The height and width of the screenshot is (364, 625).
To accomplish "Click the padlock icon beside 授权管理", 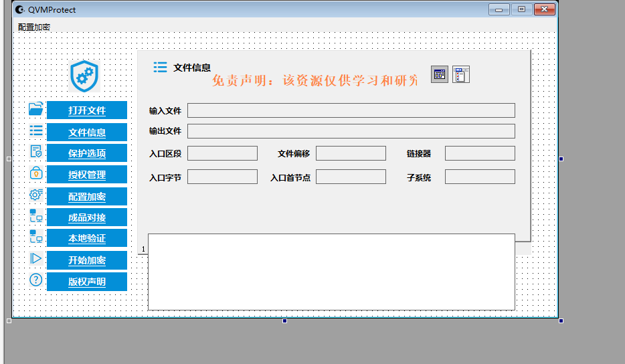I will tap(36, 173).
